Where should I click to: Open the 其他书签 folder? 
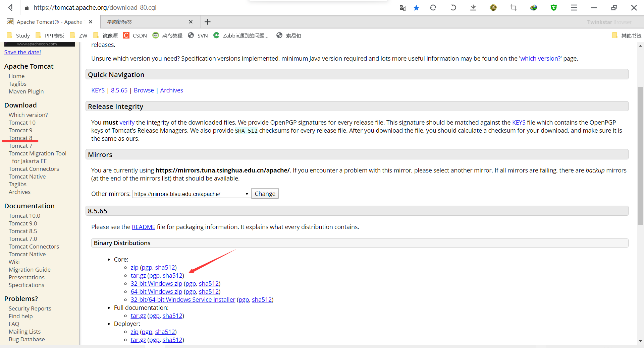pos(627,36)
